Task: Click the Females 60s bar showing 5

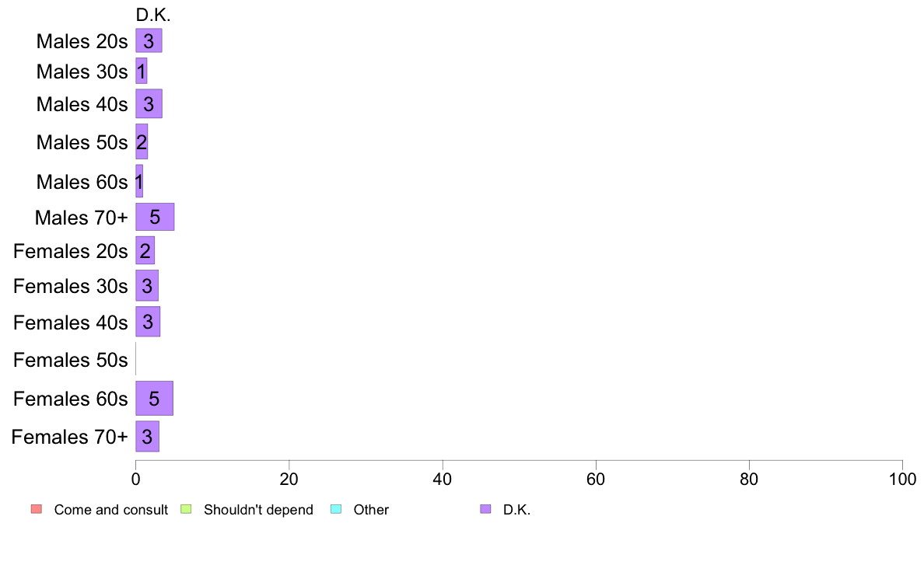Action: [x=155, y=398]
